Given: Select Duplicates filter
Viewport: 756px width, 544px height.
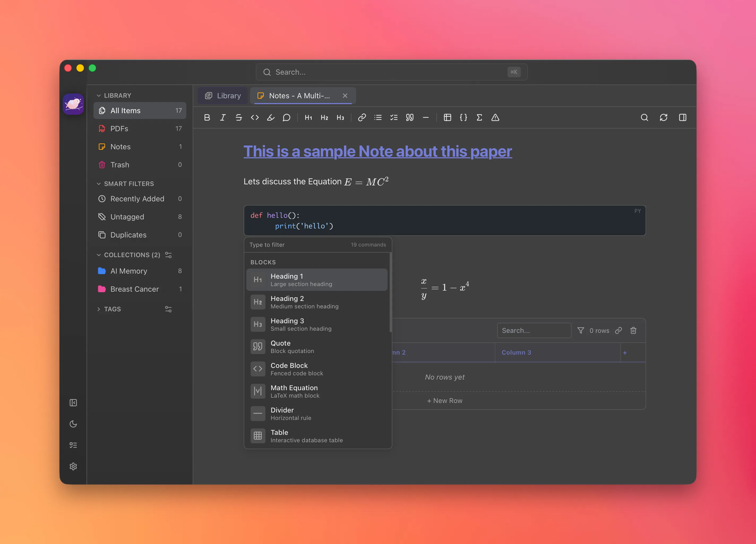Looking at the screenshot, I should [x=140, y=235].
